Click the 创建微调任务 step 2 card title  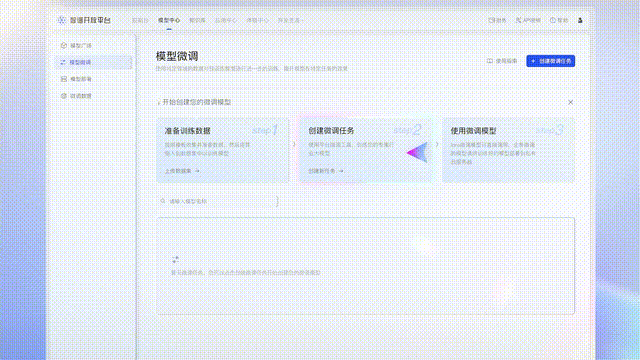[331, 131]
